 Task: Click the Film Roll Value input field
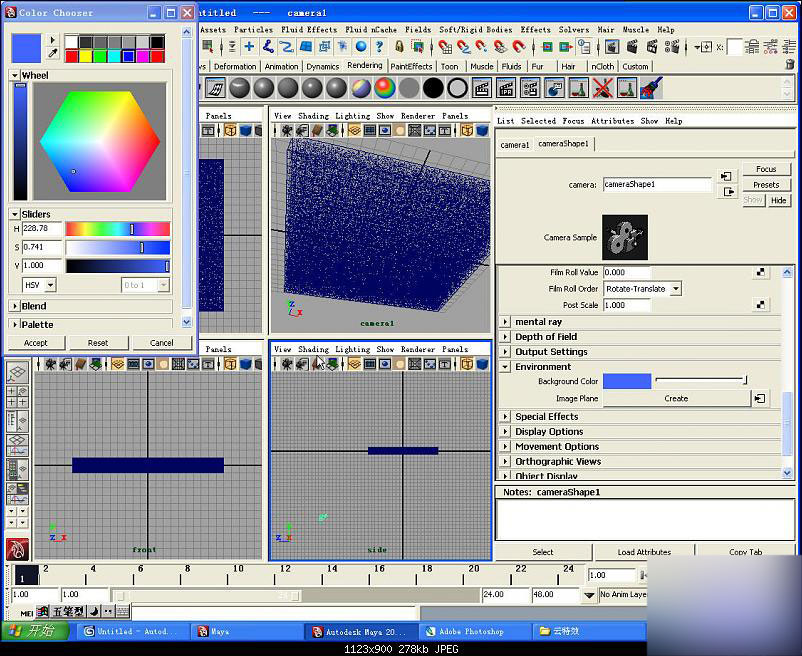click(627, 272)
